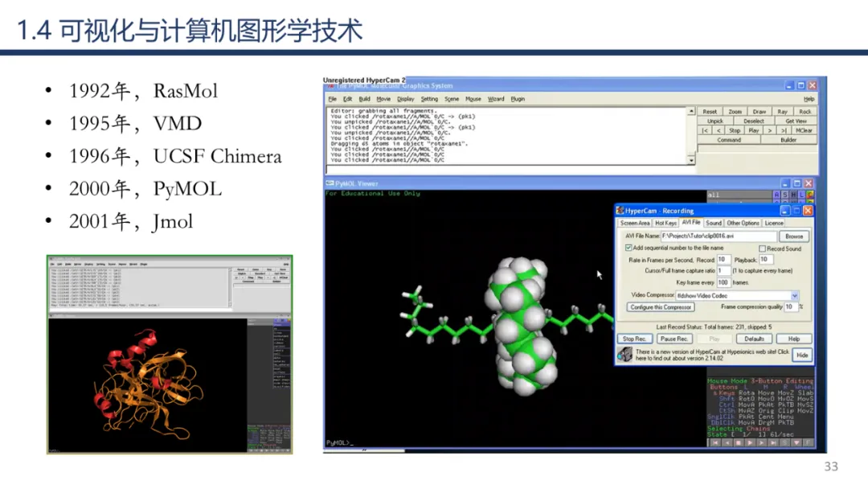868x489 pixels.
Task: Switch to Command mode button
Action: [728, 140]
